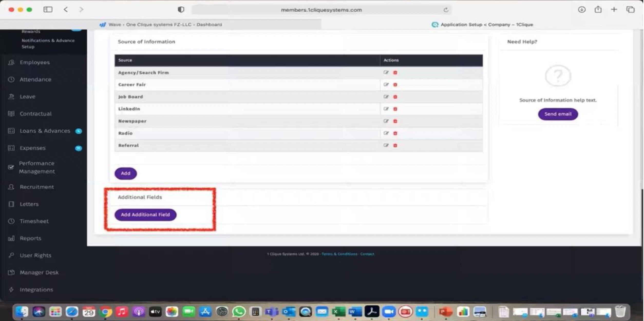This screenshot has width=644, height=321.
Task: Click Add Additional Field button
Action: tap(145, 215)
